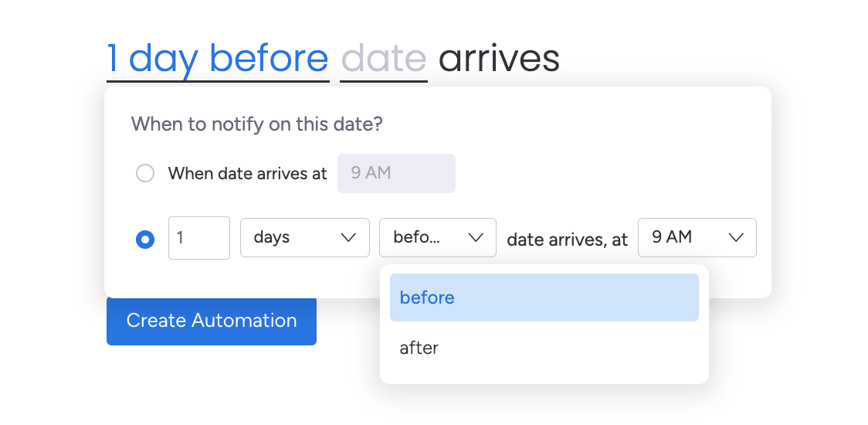Viewport: 868px width, 425px height.
Task: Click the chevron arrow in the days dropdown
Action: [x=348, y=237]
